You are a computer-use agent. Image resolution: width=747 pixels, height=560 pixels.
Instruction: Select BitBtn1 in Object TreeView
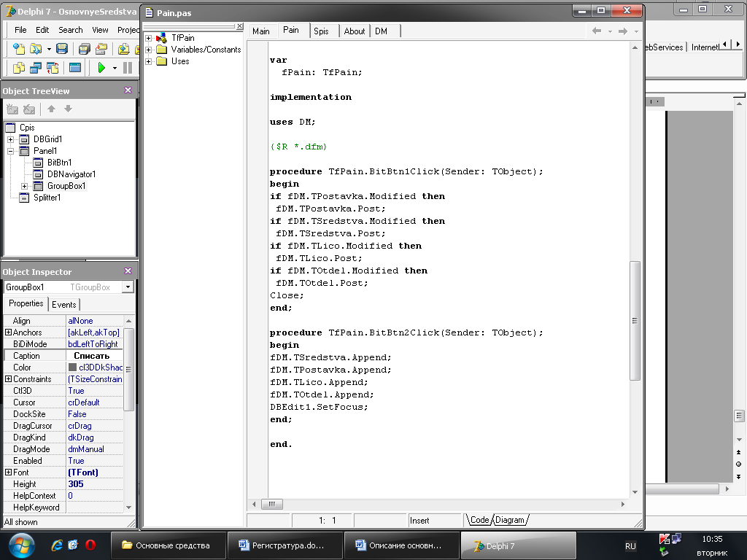click(x=59, y=163)
